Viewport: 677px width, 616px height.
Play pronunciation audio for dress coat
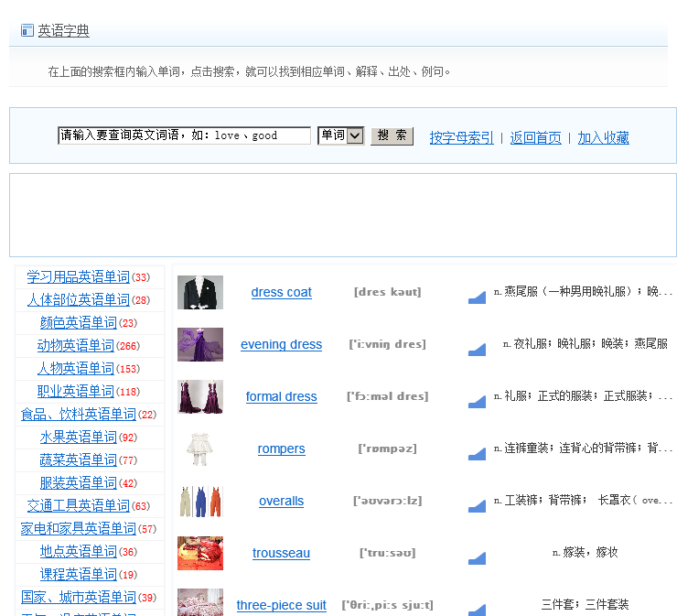tap(477, 297)
